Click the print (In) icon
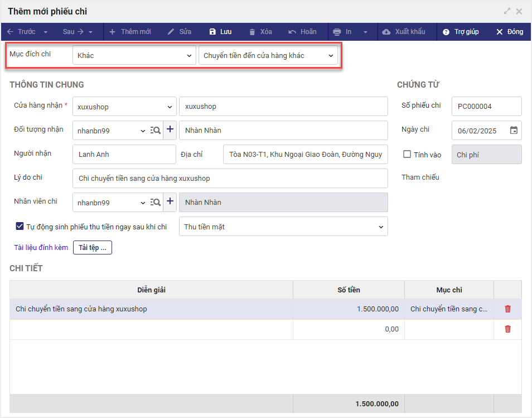532x418 pixels. pyautogui.click(x=337, y=32)
